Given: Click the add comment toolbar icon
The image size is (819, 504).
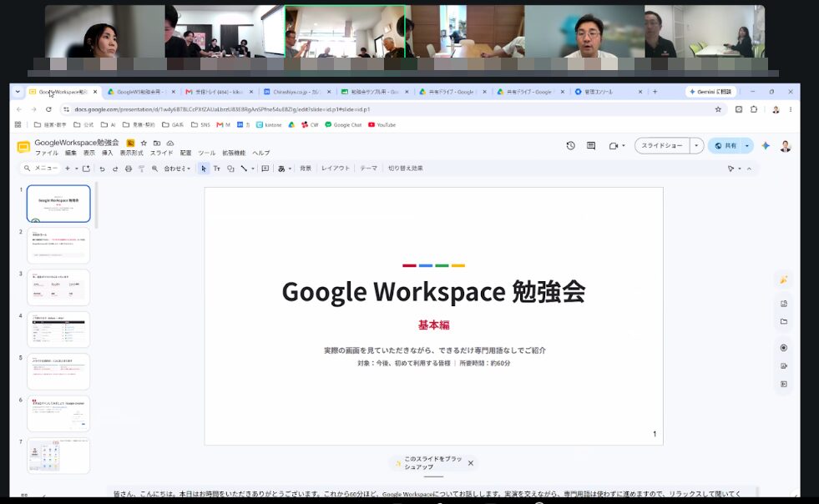Looking at the screenshot, I should tap(265, 169).
